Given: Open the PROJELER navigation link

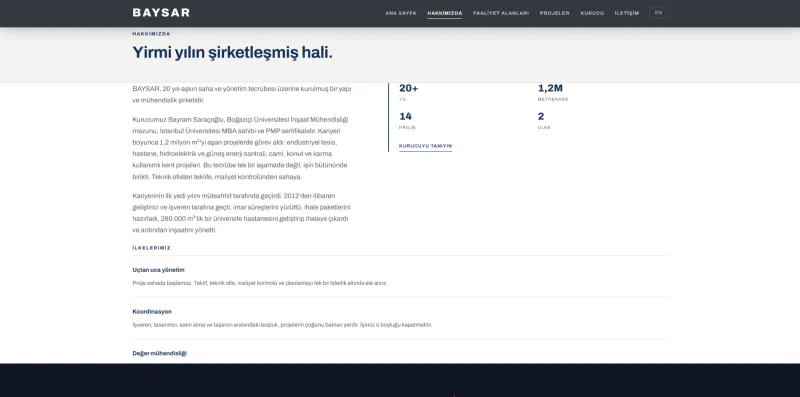Looking at the screenshot, I should point(554,13).
